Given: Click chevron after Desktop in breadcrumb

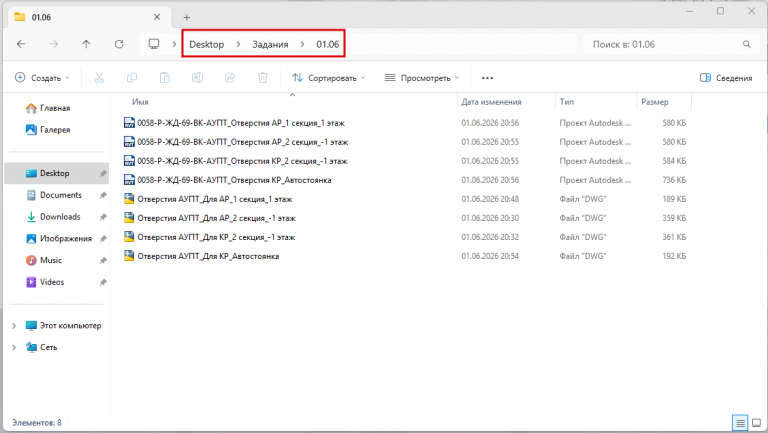Looking at the screenshot, I should pyautogui.click(x=238, y=45).
